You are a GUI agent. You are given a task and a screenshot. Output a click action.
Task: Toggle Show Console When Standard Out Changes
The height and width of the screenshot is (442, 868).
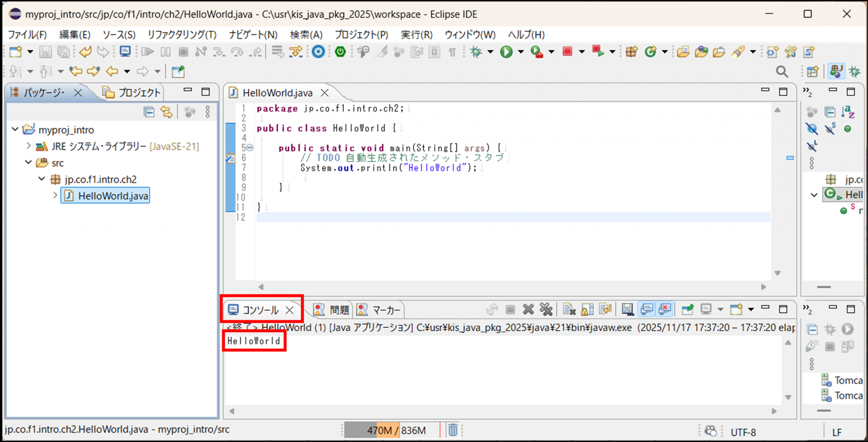click(646, 310)
